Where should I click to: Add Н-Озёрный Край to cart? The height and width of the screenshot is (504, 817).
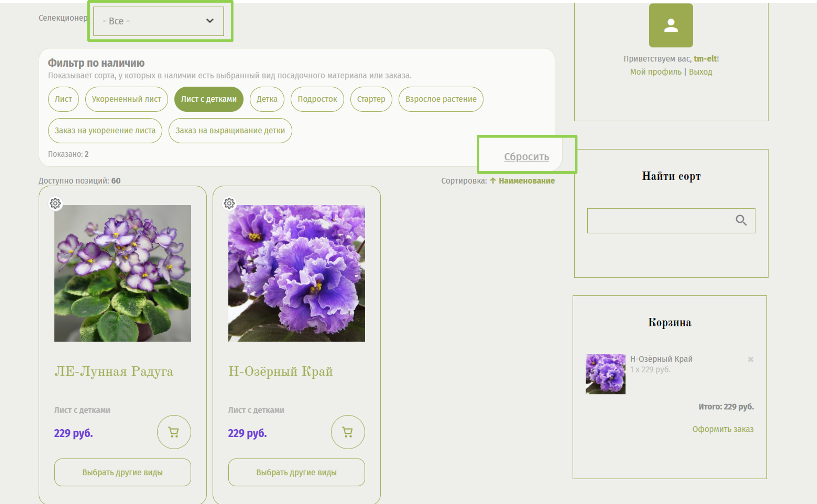pyautogui.click(x=348, y=432)
